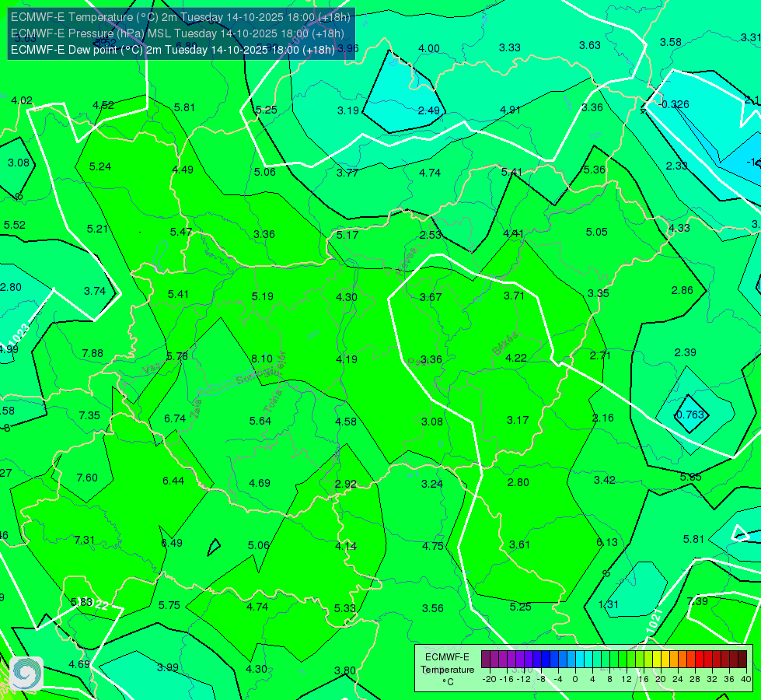This screenshot has width=761, height=700.
Task: Click the 3.19 temperature value
Action: (x=348, y=110)
